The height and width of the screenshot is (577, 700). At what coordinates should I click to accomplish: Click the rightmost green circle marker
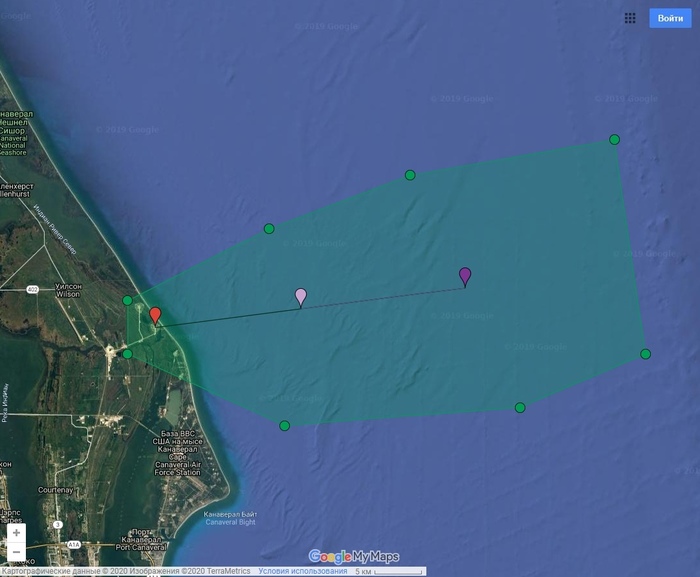tap(645, 353)
